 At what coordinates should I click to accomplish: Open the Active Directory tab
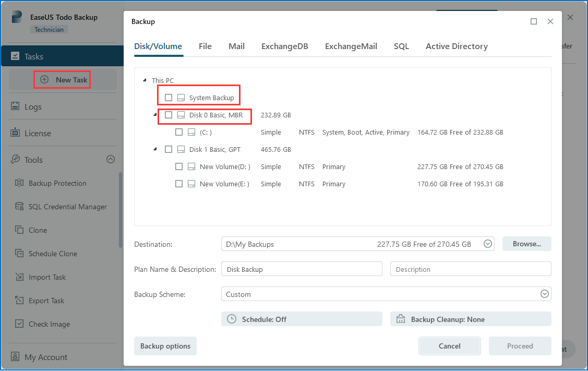click(x=457, y=46)
